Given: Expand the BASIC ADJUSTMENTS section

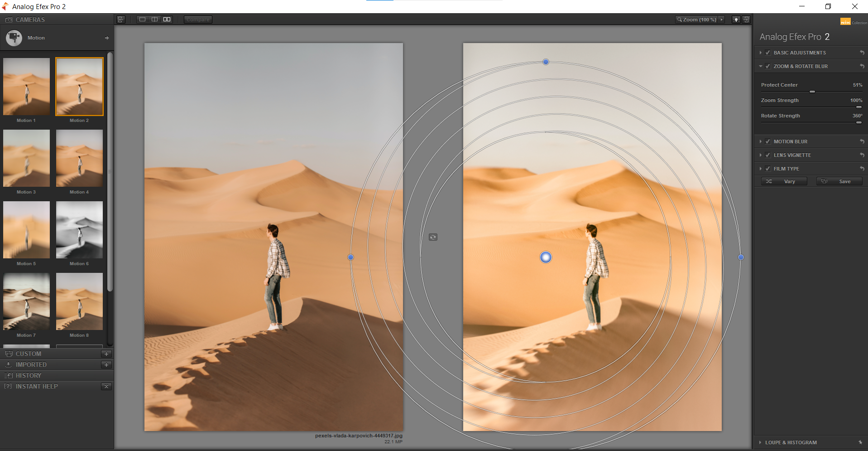Looking at the screenshot, I should click(x=760, y=53).
